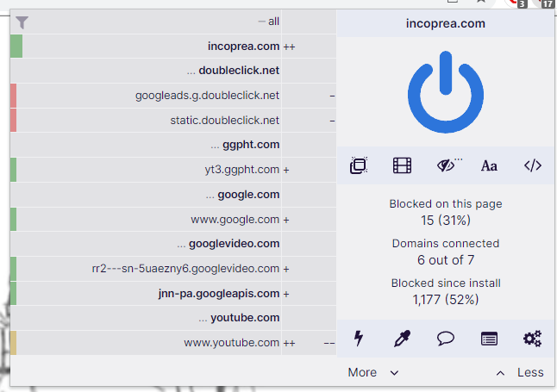Click Blocked on this page statistic
Screen dimensions: 557x392
tap(446, 212)
